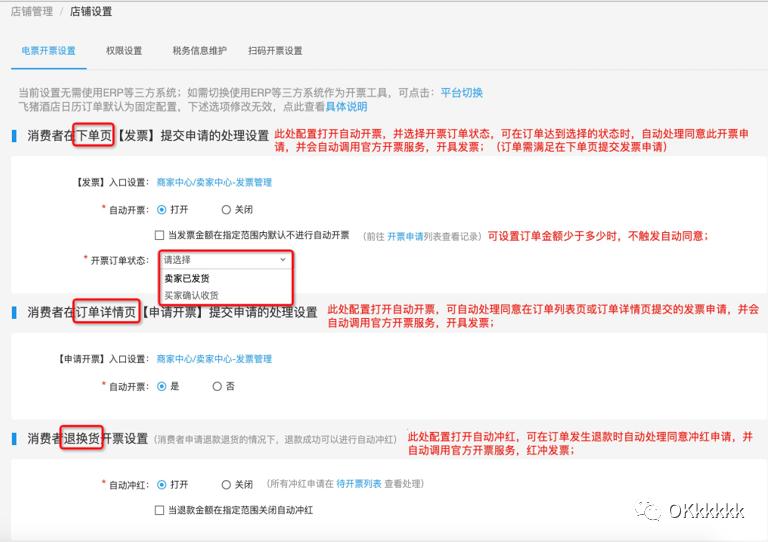The image size is (768, 542).
Task: Select 关闭 for 自动冲红
Action: tap(226, 485)
